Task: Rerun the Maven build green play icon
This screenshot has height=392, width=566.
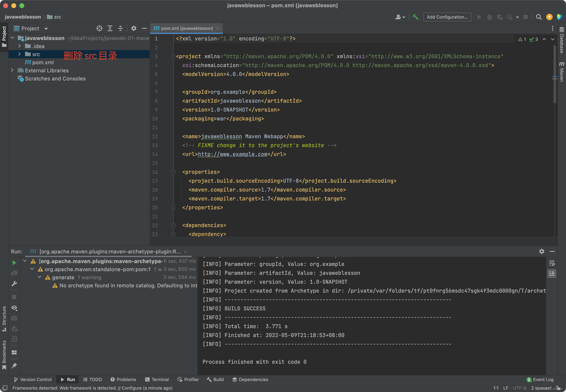Action: click(14, 262)
